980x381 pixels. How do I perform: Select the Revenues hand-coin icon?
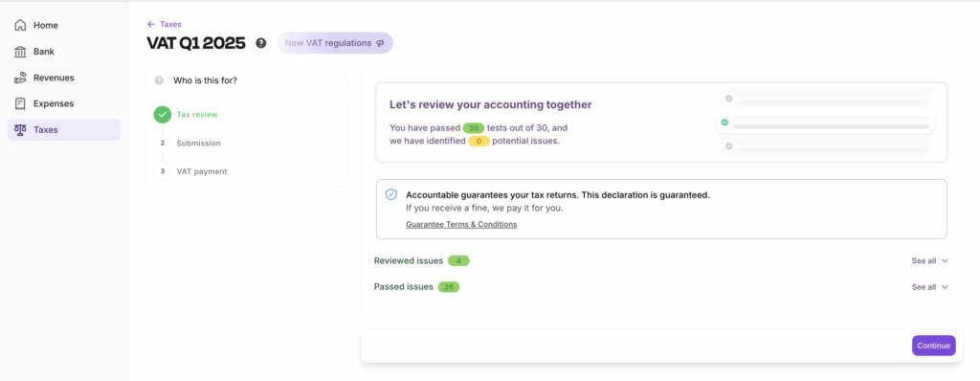(x=20, y=78)
